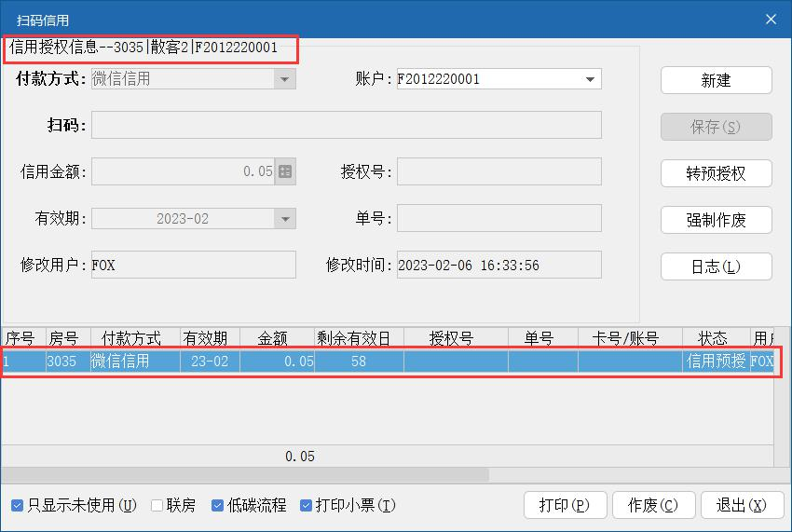Click the vertical scrollbar beside the table
This screenshot has width=792, height=532.
tap(783, 397)
